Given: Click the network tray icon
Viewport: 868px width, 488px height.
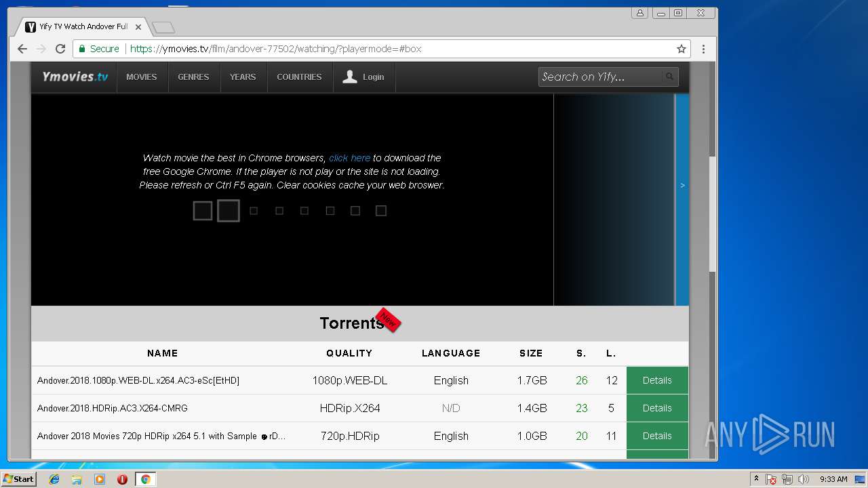Looking at the screenshot, I should [x=787, y=479].
